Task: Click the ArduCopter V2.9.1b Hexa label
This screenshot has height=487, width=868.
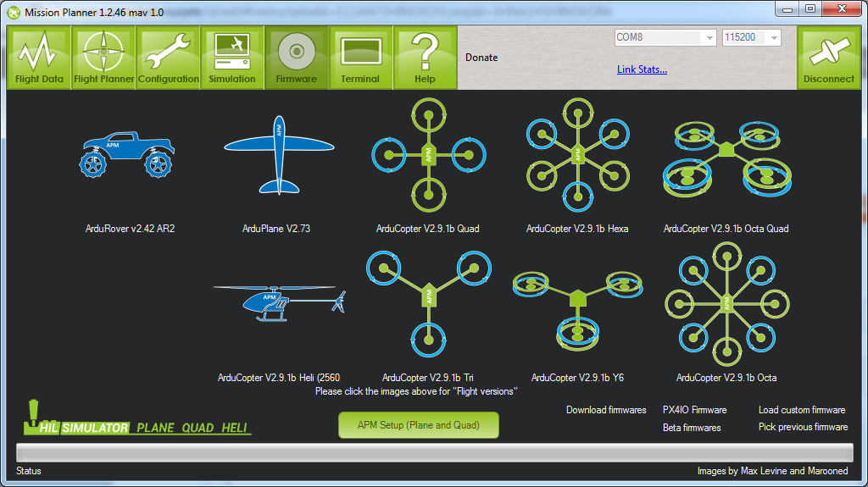Action: click(x=576, y=229)
